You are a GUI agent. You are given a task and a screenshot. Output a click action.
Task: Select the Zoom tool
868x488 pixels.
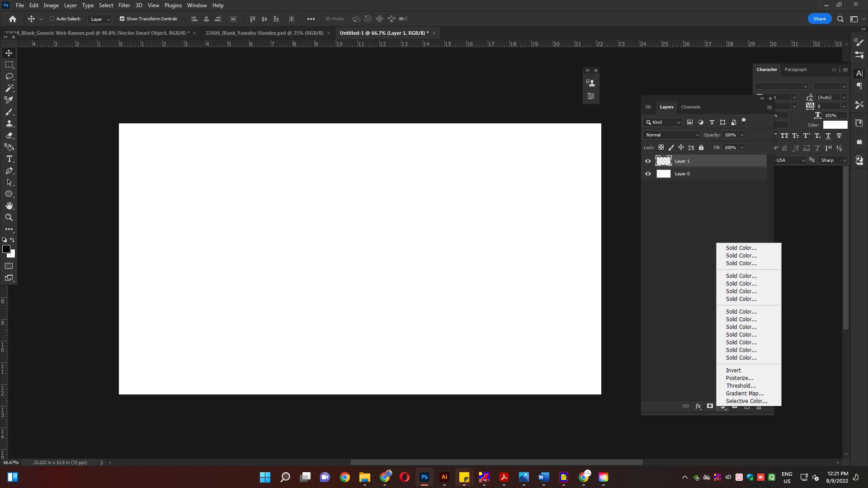coord(9,217)
